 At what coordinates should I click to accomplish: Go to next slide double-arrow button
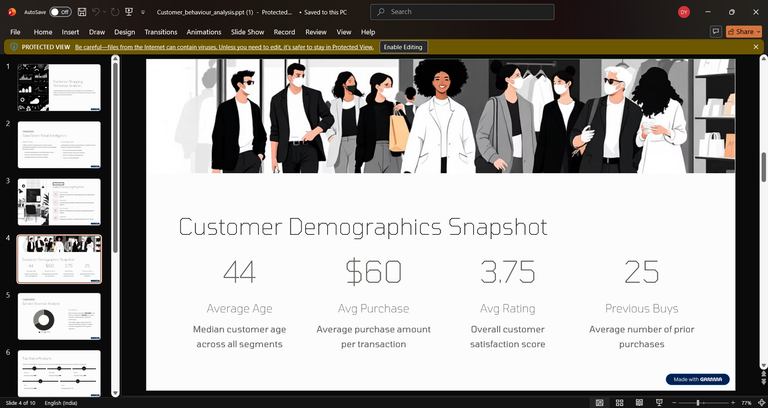click(x=764, y=382)
